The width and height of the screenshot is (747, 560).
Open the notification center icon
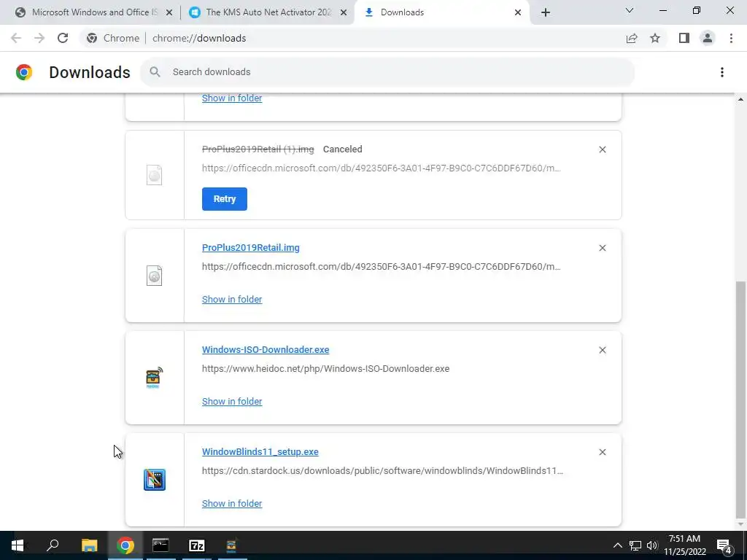pyautogui.click(x=724, y=545)
